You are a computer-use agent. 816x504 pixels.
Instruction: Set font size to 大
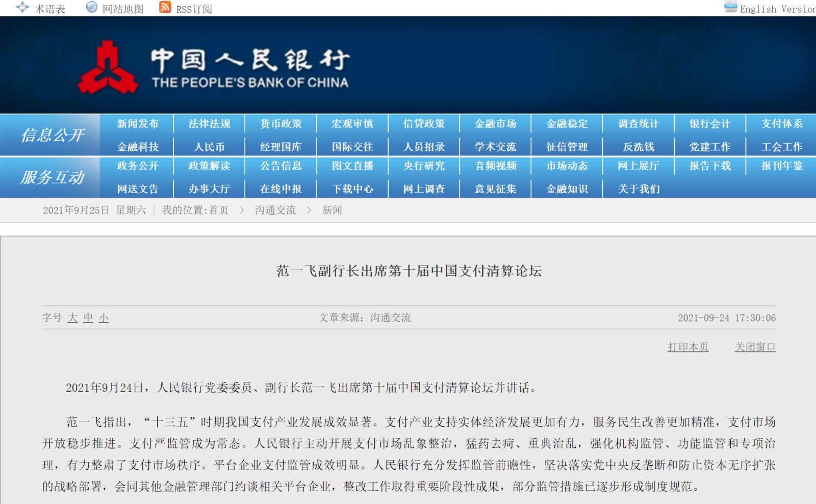coord(73,318)
